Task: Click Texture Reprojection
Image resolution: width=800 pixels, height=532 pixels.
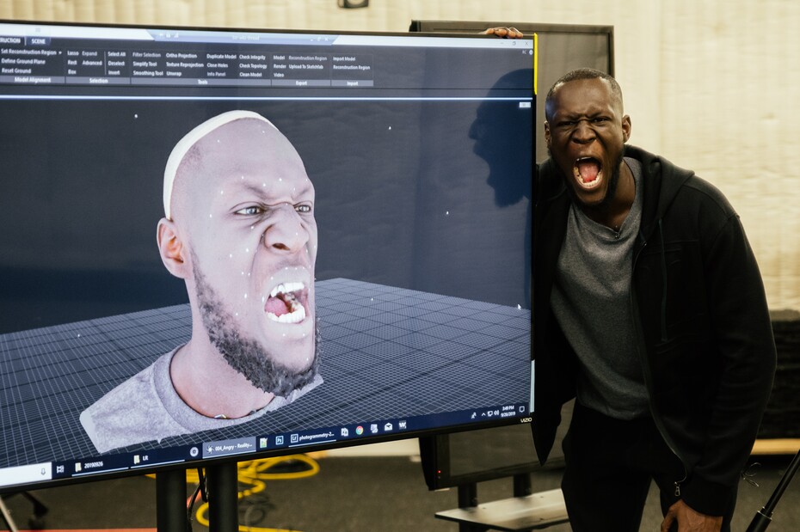Action: coord(185,64)
